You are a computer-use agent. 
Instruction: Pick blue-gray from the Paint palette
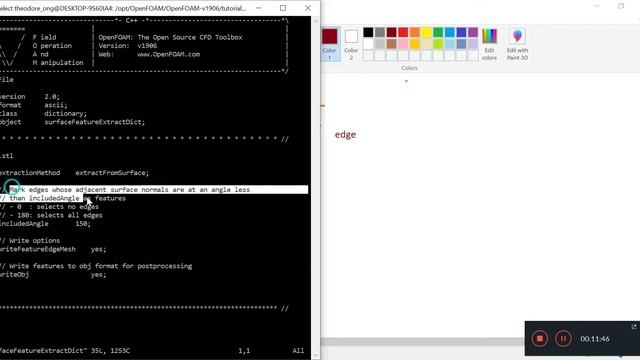[x=461, y=44]
